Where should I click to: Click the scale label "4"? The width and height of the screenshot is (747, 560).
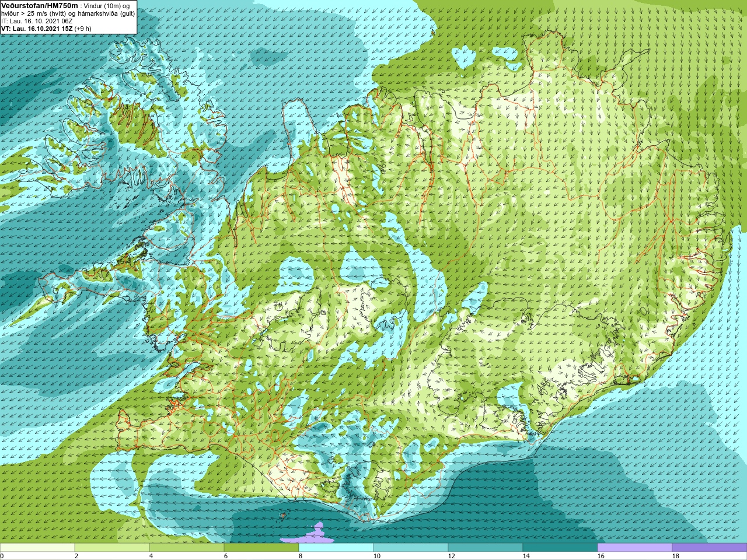[151, 556]
